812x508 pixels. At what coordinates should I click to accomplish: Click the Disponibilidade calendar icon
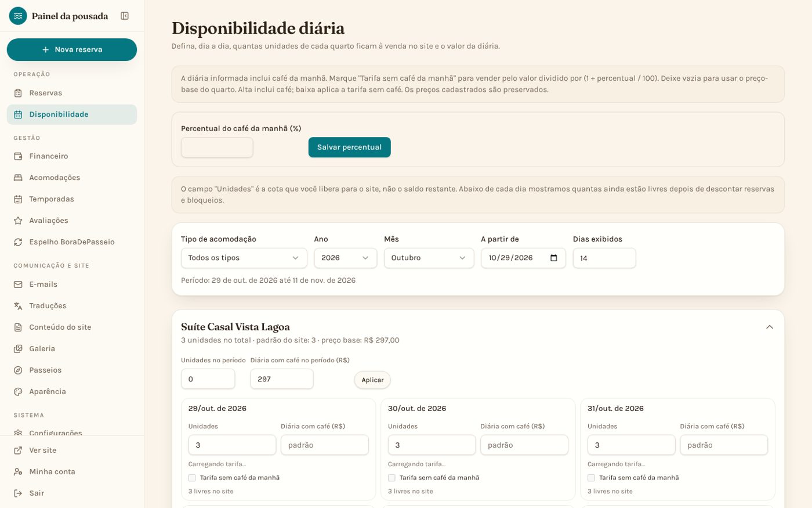(18, 114)
